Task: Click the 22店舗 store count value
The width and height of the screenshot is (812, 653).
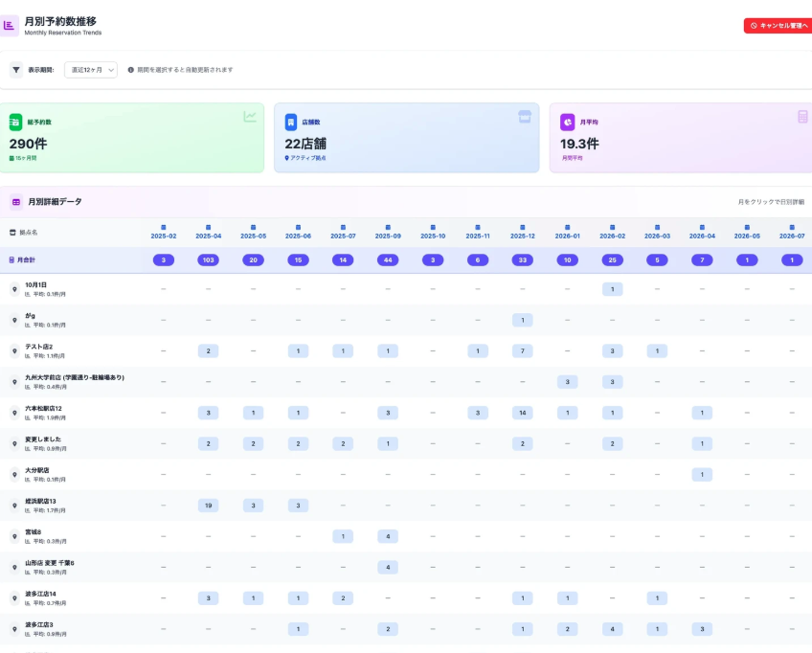Action: (305, 144)
